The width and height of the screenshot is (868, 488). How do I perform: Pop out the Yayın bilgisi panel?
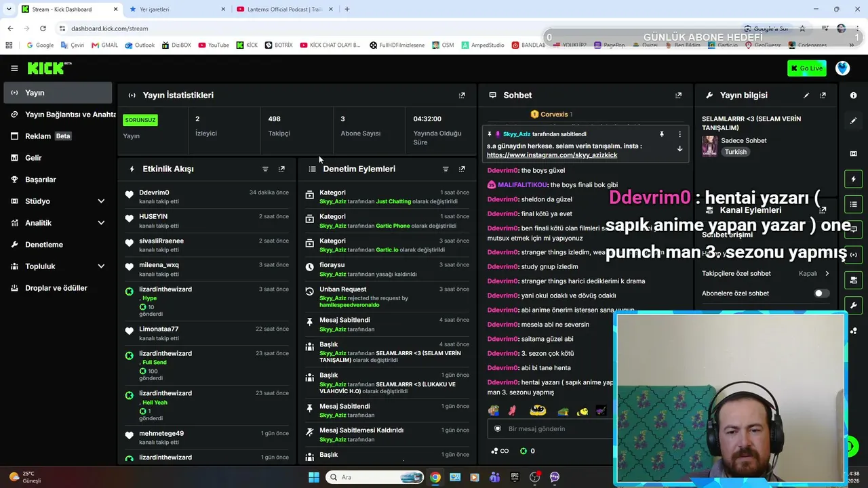tap(823, 96)
